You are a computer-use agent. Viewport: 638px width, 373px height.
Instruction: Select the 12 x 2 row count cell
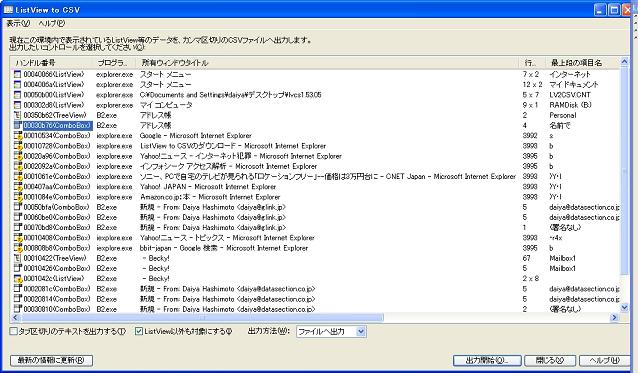(x=532, y=85)
